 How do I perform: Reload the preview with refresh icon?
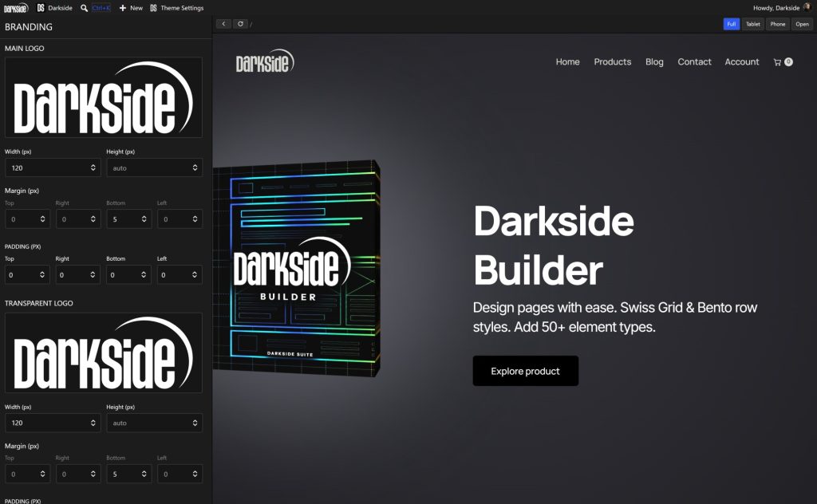pos(240,24)
